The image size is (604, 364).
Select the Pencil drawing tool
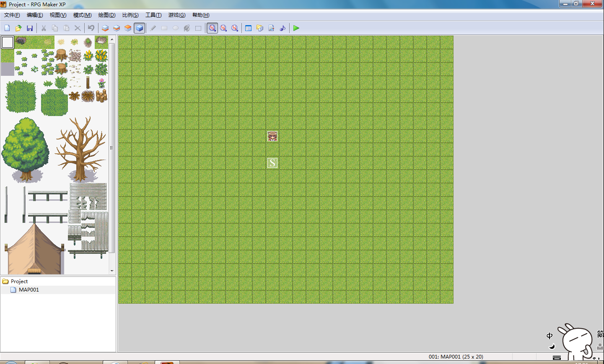153,28
